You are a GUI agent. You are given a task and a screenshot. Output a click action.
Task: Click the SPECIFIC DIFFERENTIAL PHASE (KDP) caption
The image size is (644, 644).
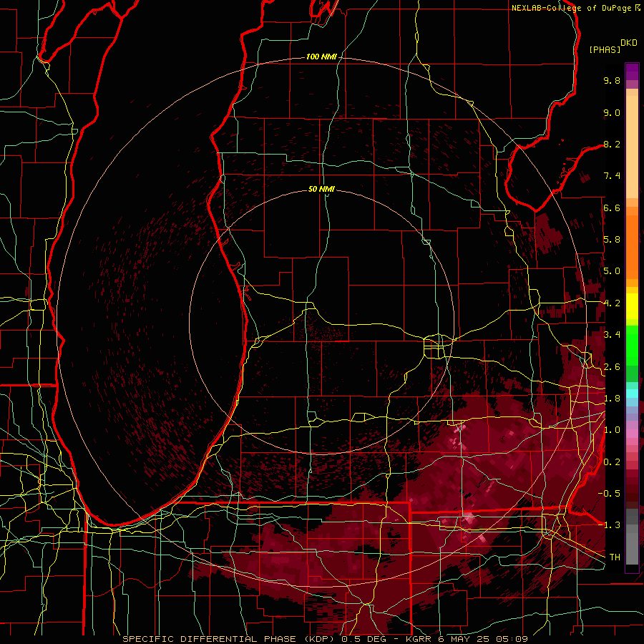click(228, 639)
